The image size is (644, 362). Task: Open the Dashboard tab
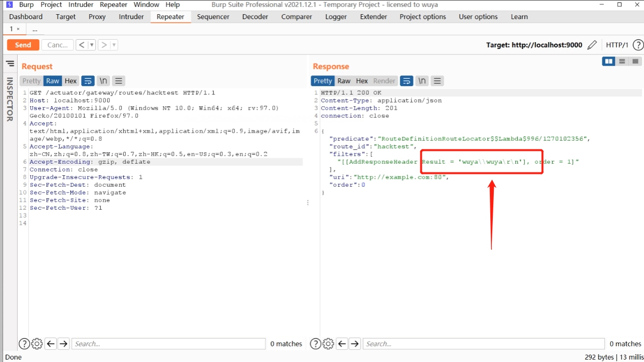[26, 17]
